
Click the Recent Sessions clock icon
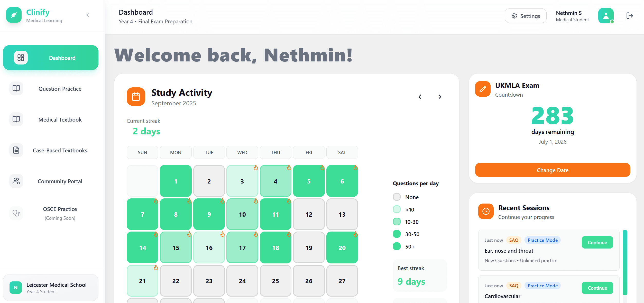click(486, 211)
